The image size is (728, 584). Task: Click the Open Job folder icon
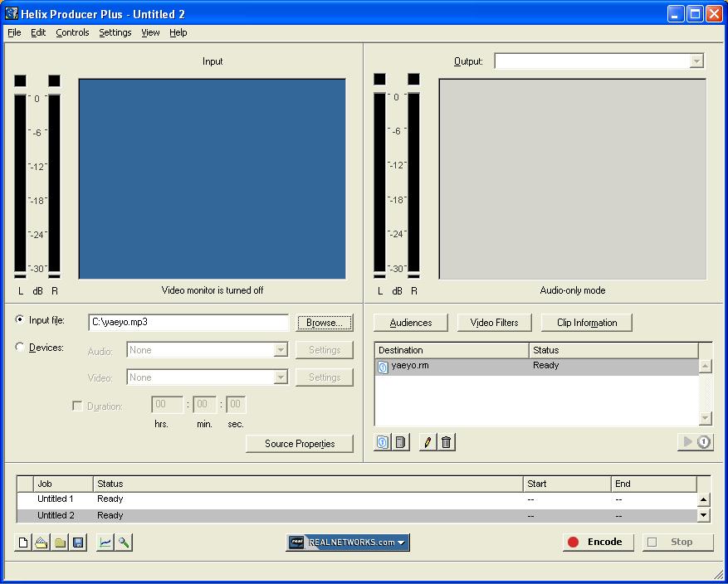pyautogui.click(x=42, y=543)
